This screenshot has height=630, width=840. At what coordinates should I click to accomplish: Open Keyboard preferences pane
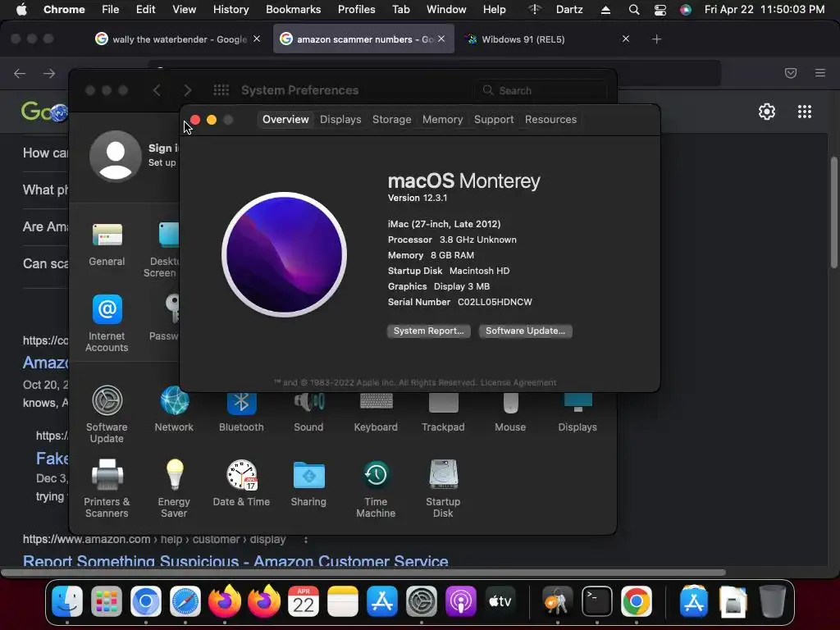(x=376, y=410)
